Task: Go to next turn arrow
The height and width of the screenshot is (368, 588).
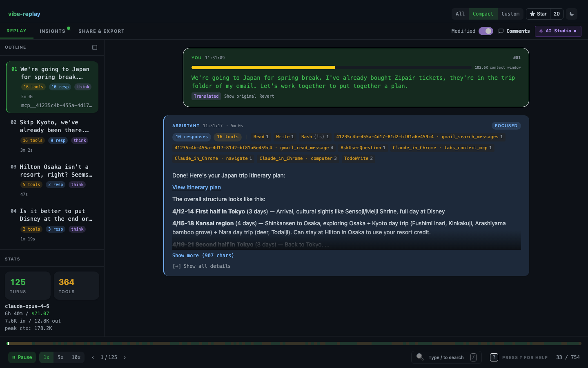Action: [125, 357]
